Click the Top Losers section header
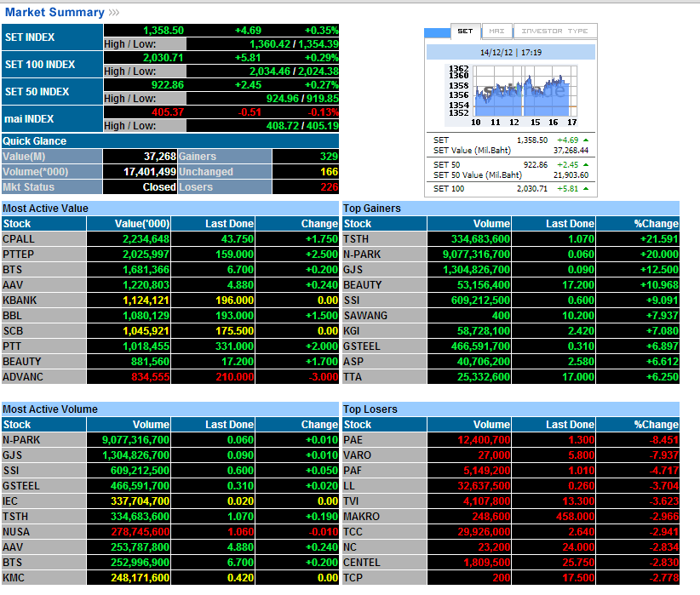The height and width of the screenshot is (595, 700). tap(511, 409)
